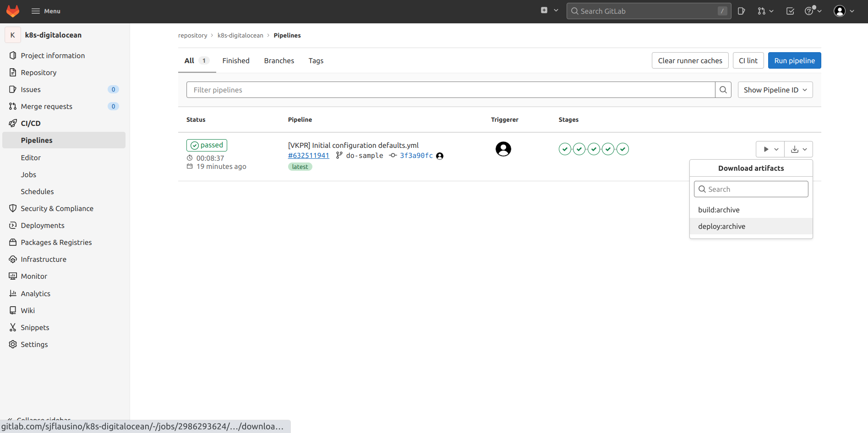
Task: Click the first pipeline stage icon
Action: click(565, 149)
